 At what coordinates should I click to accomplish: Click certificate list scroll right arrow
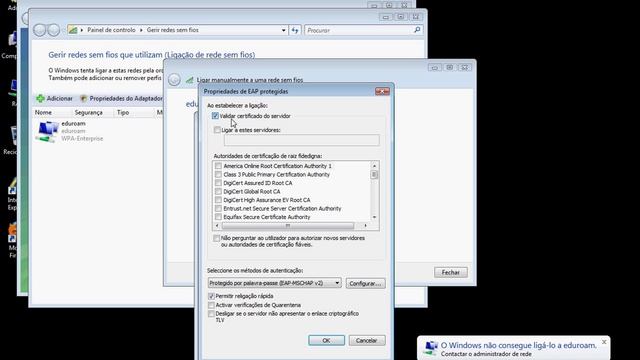pos(365,226)
